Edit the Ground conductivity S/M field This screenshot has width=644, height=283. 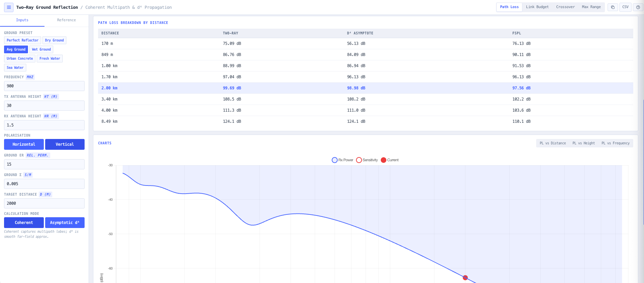44,184
